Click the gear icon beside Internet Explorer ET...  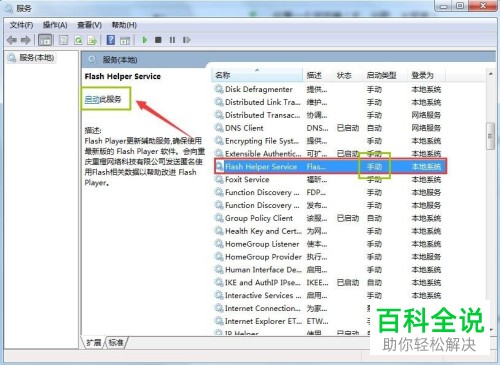click(x=219, y=321)
